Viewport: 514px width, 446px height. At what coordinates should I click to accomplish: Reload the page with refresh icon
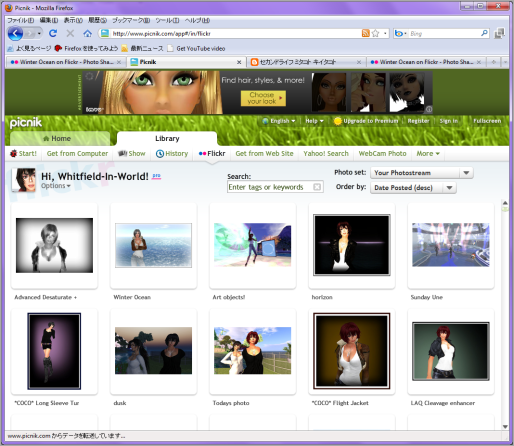point(53,33)
